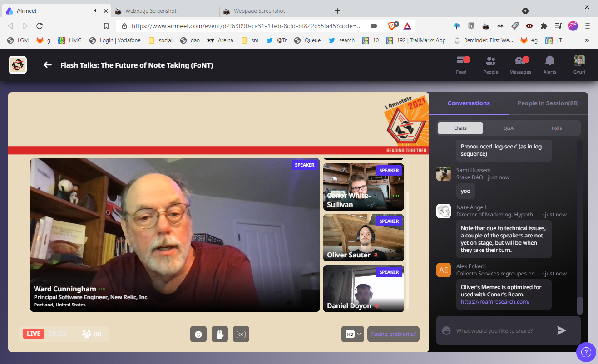
Task: Open the emoji reactions smiley button
Action: (198, 334)
